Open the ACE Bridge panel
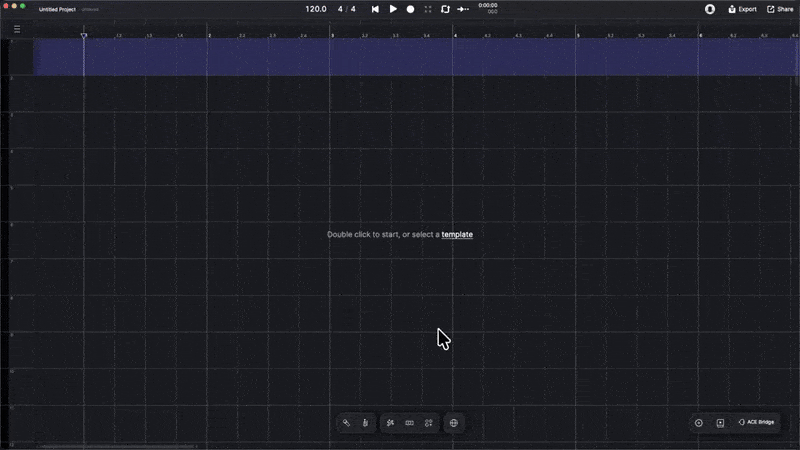The width and height of the screenshot is (800, 450). coord(756,423)
